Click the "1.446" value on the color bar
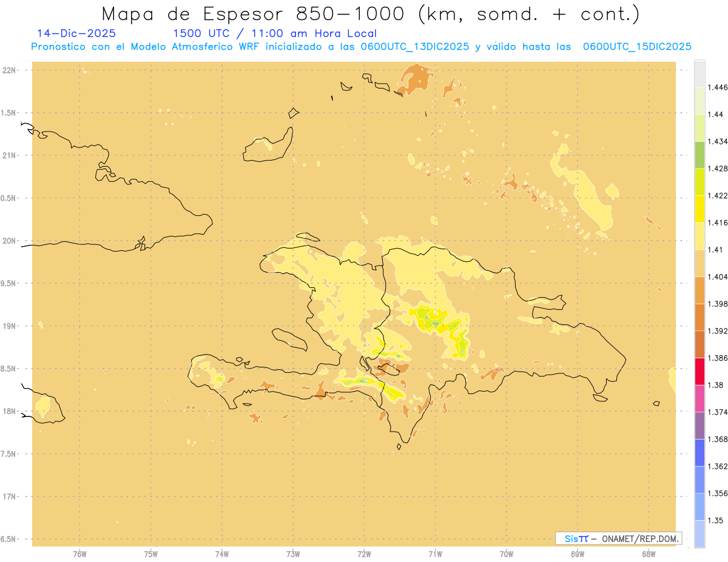Screen dimensions: 728x562 click(718, 87)
